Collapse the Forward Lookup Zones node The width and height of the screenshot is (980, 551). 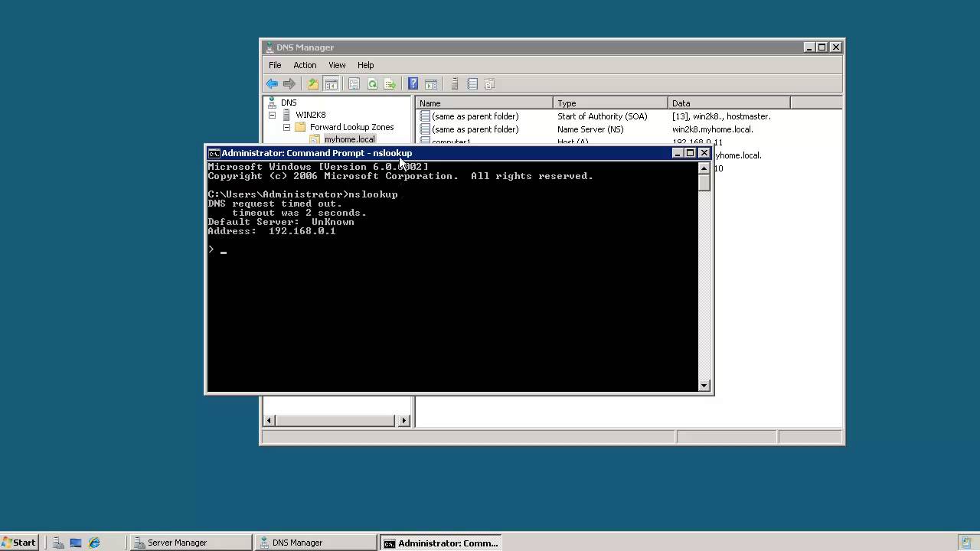click(286, 127)
